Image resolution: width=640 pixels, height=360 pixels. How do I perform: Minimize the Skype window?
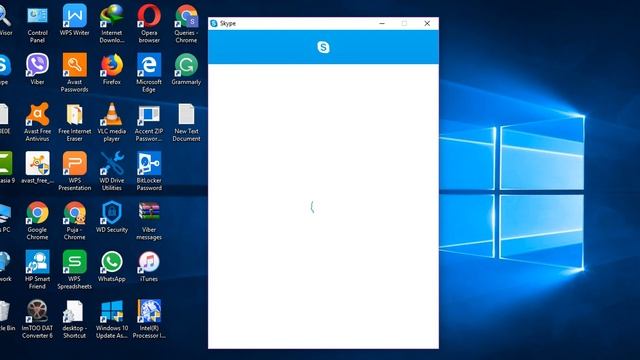(x=382, y=23)
